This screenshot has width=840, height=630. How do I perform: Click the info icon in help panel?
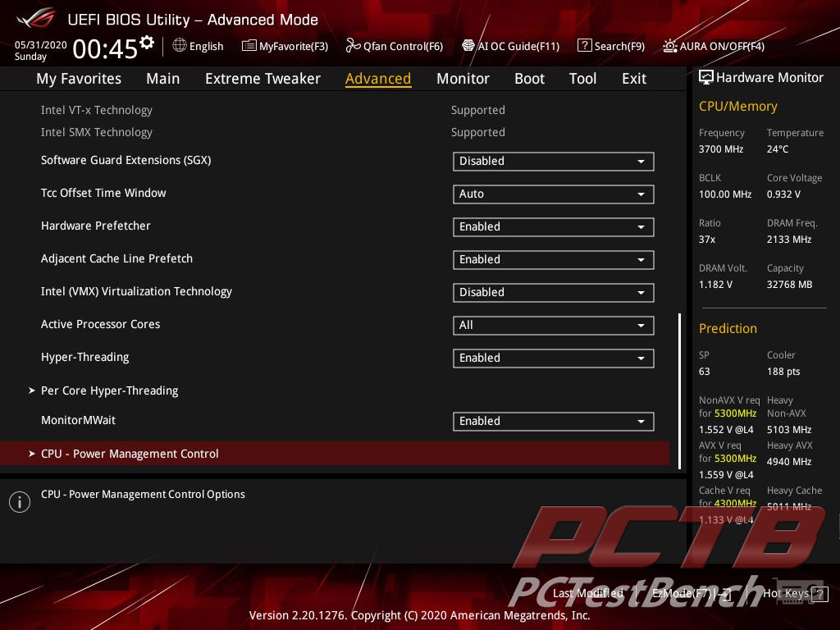pyautogui.click(x=20, y=502)
